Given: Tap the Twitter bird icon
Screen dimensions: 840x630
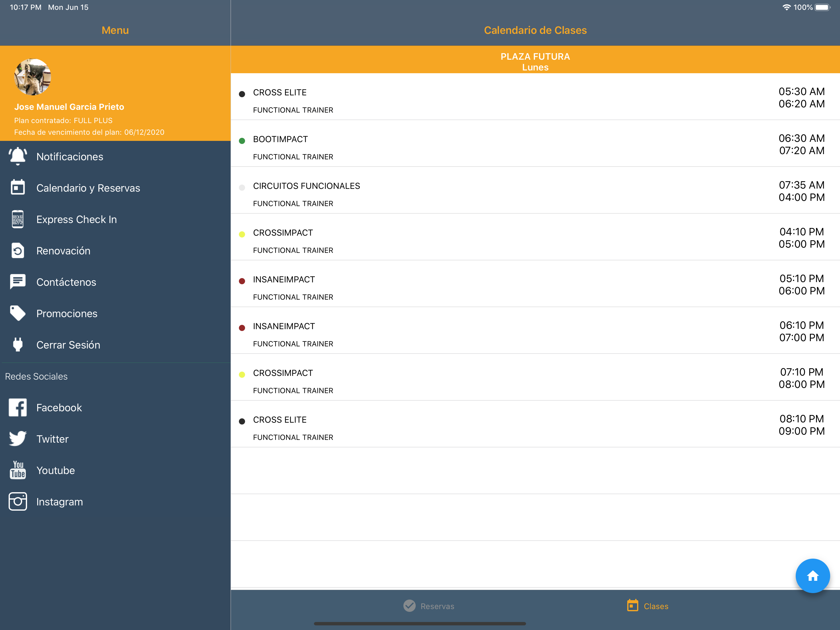Looking at the screenshot, I should (x=18, y=439).
